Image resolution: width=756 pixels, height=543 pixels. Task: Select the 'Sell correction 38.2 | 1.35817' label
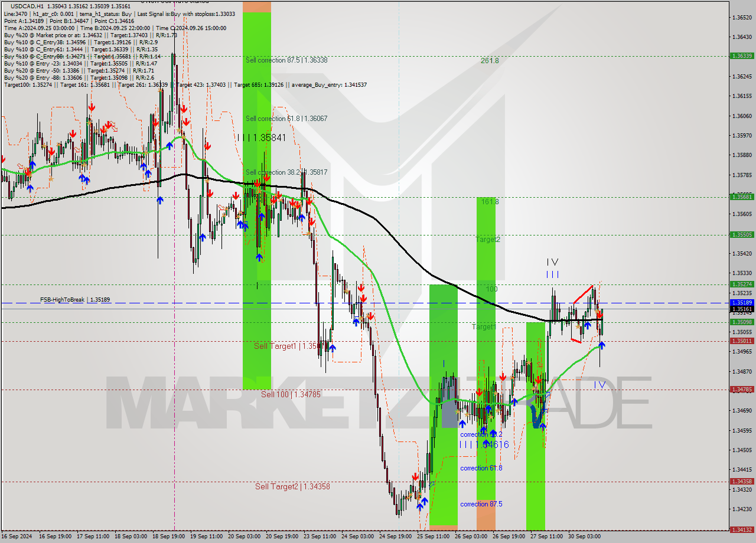pos(286,172)
